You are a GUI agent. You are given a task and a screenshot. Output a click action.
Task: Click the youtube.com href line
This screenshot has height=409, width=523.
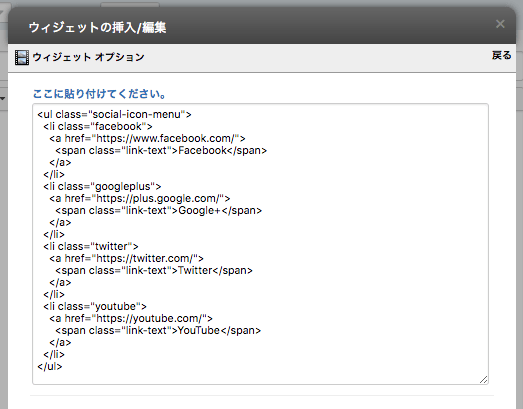[131, 319]
